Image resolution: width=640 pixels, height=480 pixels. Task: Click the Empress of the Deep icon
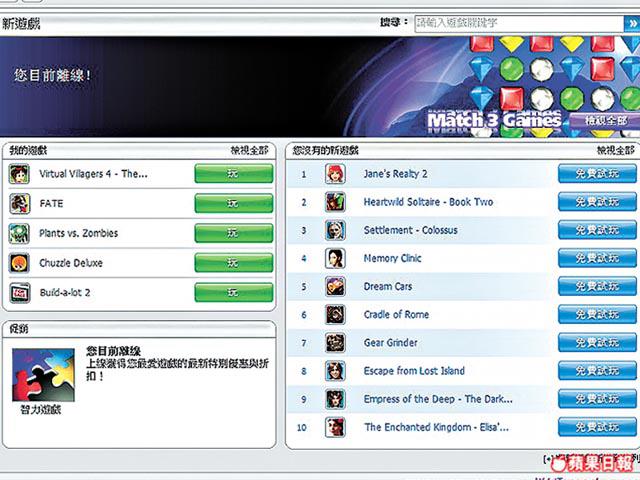(335, 399)
